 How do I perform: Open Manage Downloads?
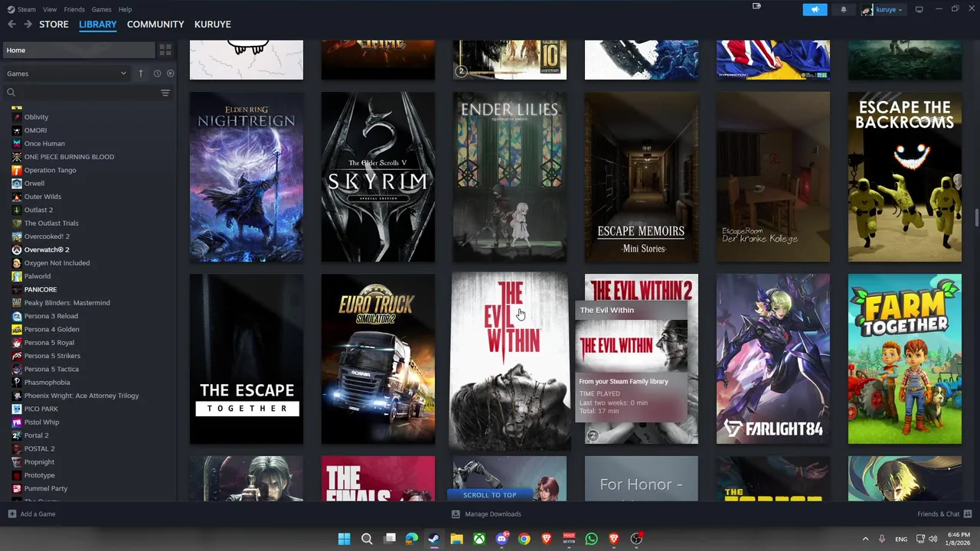tap(486, 514)
